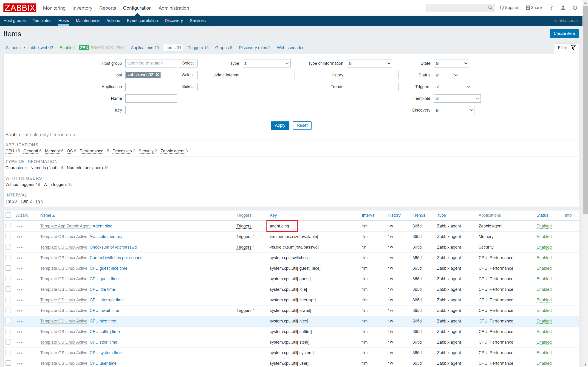Click the ZBX availability badge
Viewport: 588px width, 367px height.
coord(84,48)
